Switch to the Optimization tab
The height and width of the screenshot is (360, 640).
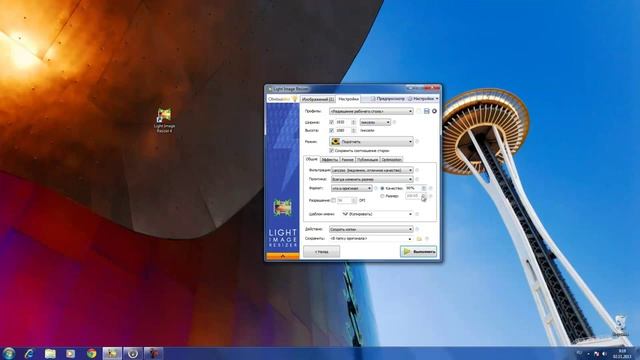[x=391, y=160]
